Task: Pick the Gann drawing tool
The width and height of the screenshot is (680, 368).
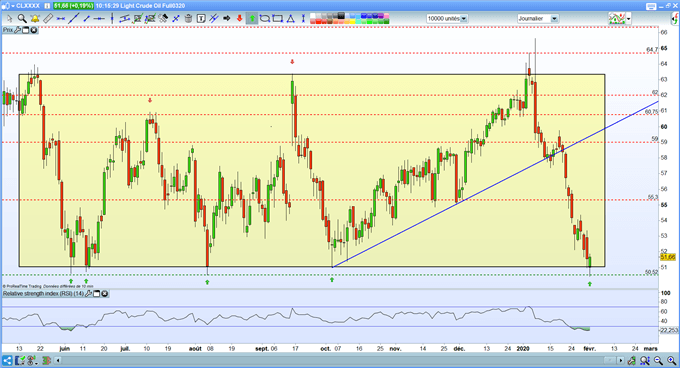Action: [163, 19]
